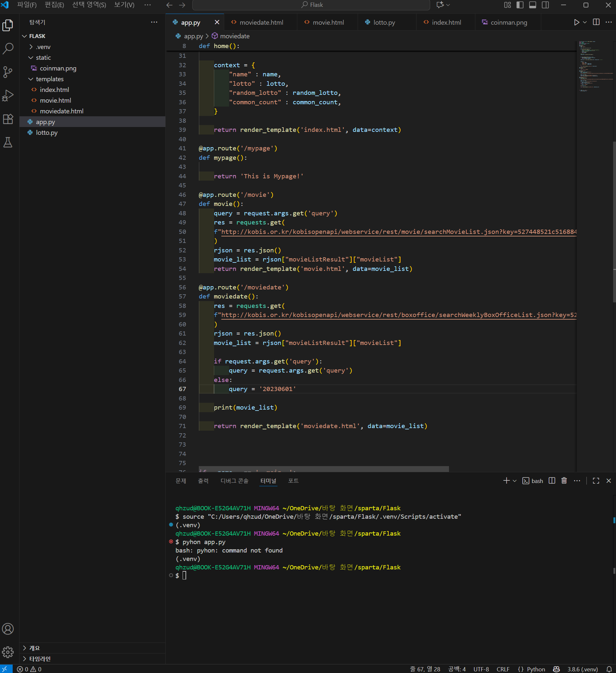Open editor More Actions ellipsis
616x673 pixels.
click(x=609, y=22)
